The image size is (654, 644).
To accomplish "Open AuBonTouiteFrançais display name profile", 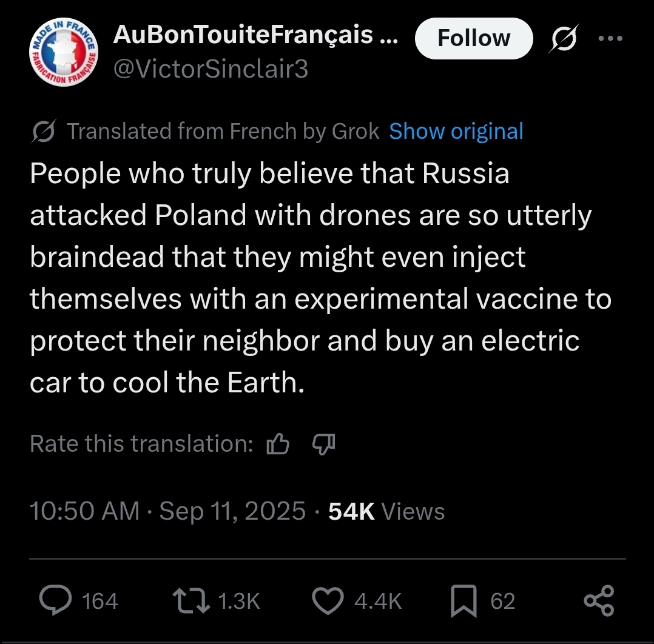I will pos(255,35).
